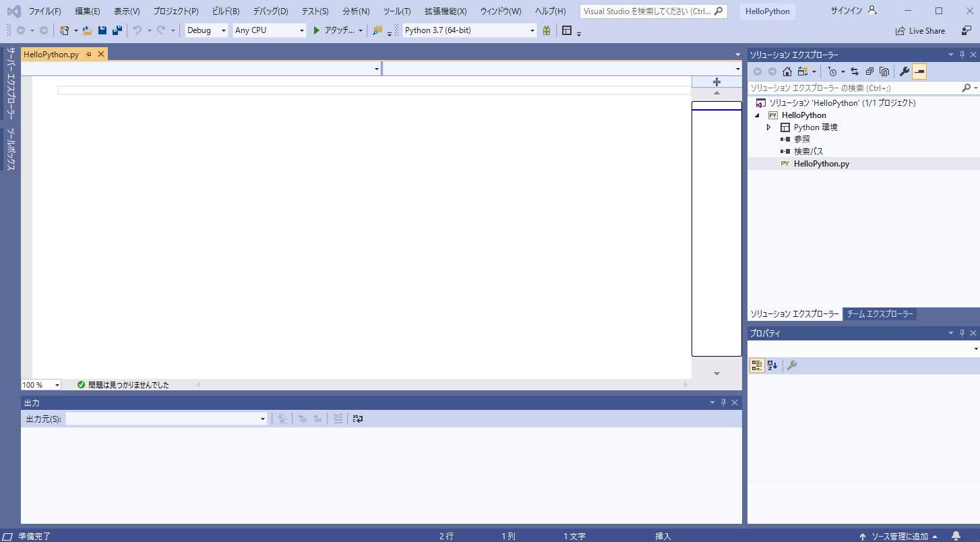980x542 pixels.
Task: Click the Pending Changes Filter clock icon
Action: coord(832,71)
